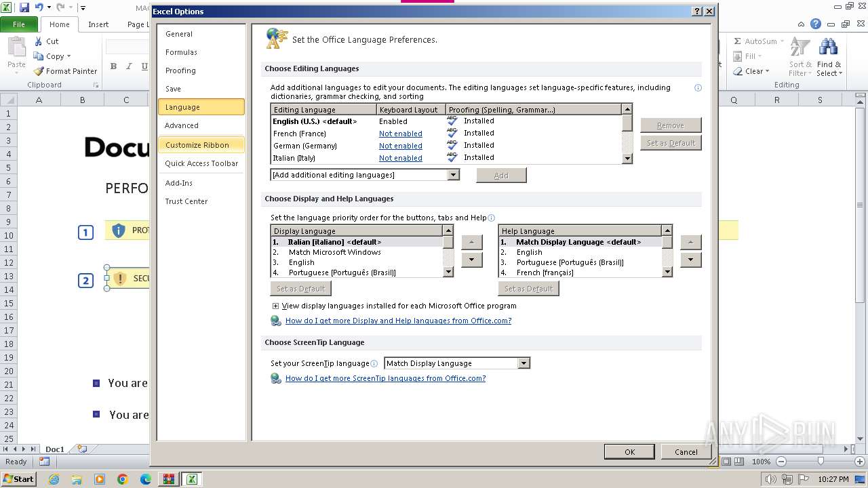Select General options category
This screenshot has height=488, width=868.
coord(201,34)
